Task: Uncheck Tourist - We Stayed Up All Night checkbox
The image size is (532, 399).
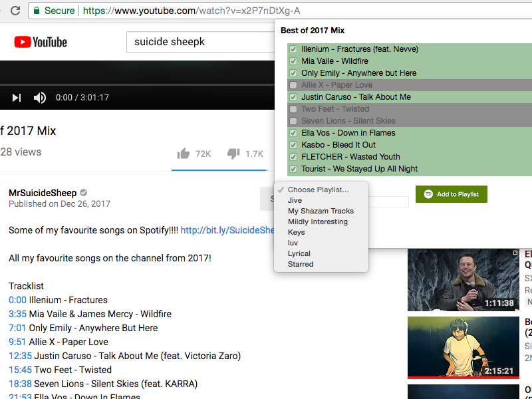Action: pos(293,169)
